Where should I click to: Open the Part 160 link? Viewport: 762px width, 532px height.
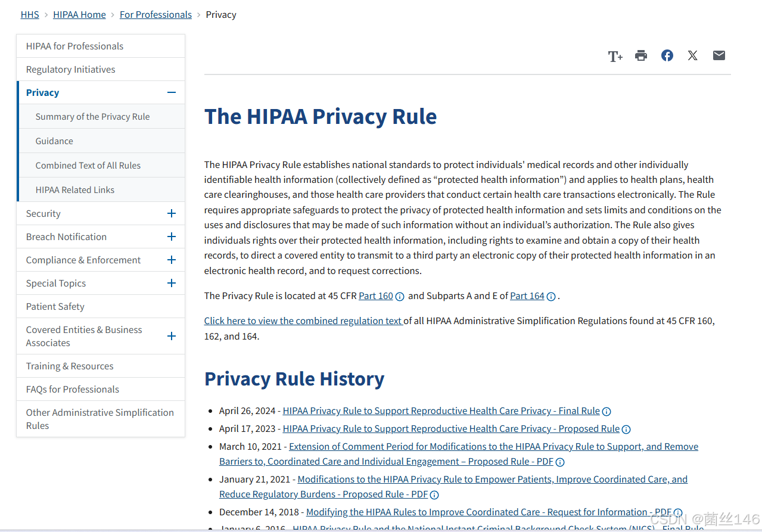[376, 295]
